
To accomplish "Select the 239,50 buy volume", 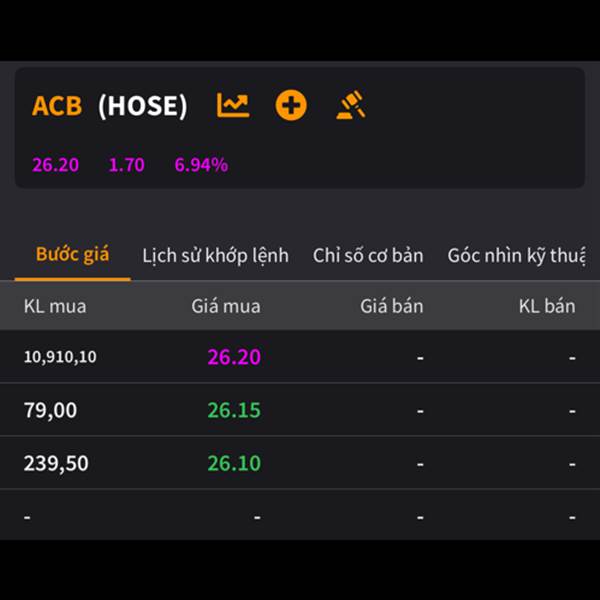I will (x=56, y=463).
